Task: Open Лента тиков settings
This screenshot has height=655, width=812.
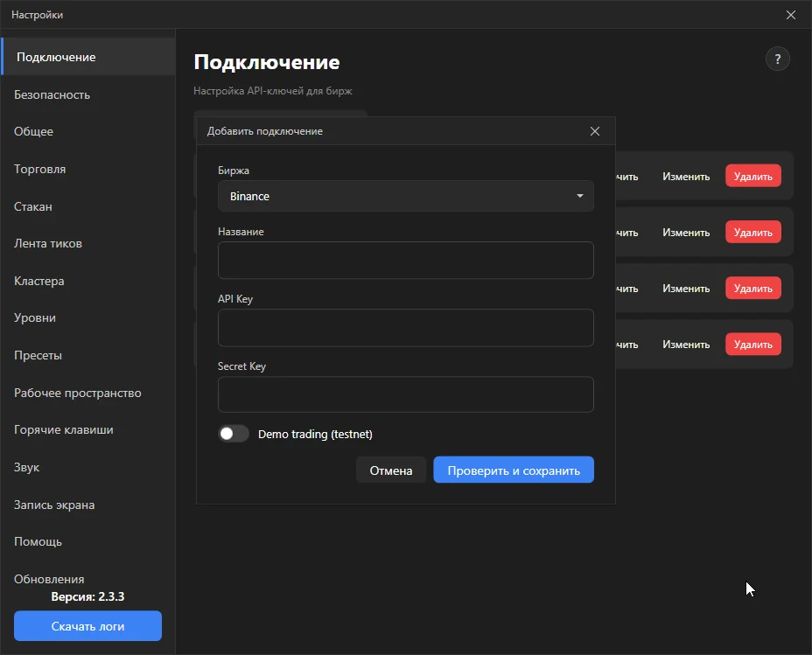Action: tap(88, 243)
